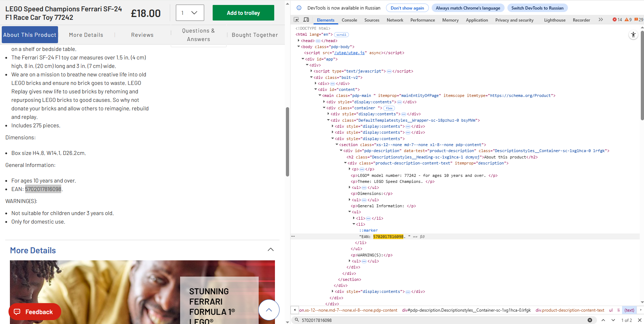The image size is (644, 324).
Task: Open the Memory panel tab
Action: [450, 20]
